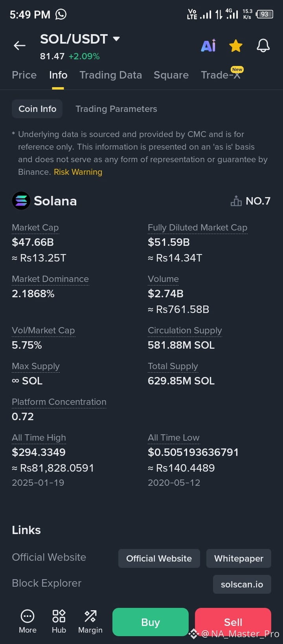283x644 pixels.
Task: Open the AI assistant icon
Action: [208, 46]
